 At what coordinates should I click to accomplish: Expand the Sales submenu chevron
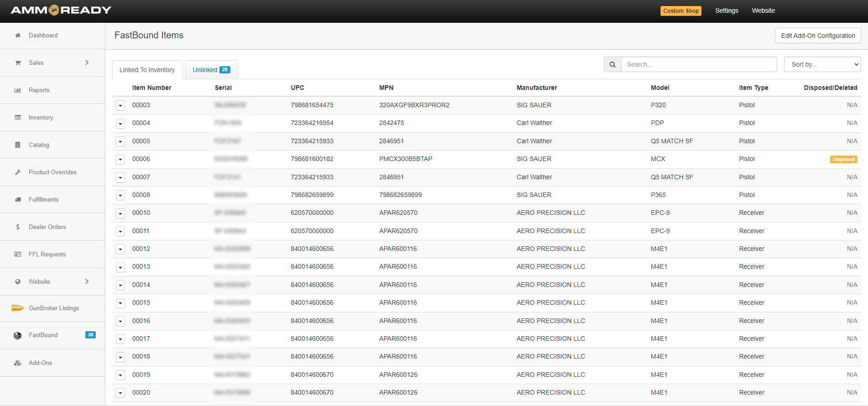coord(87,62)
